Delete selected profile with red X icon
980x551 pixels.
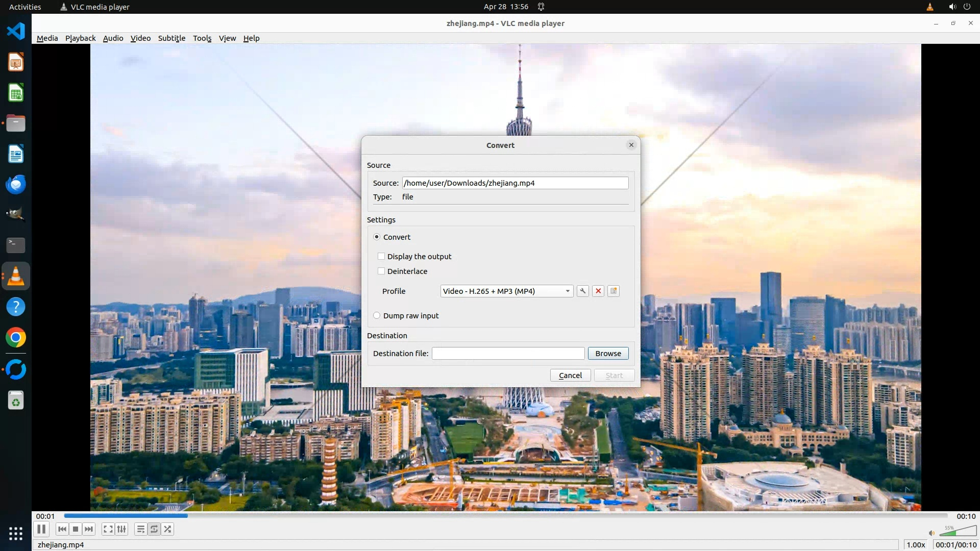pyautogui.click(x=598, y=291)
